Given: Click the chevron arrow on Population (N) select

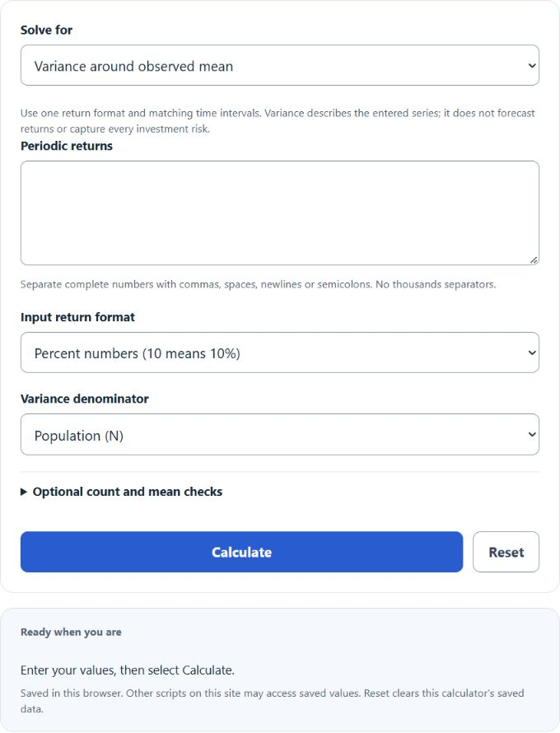Looking at the screenshot, I should pos(531,435).
